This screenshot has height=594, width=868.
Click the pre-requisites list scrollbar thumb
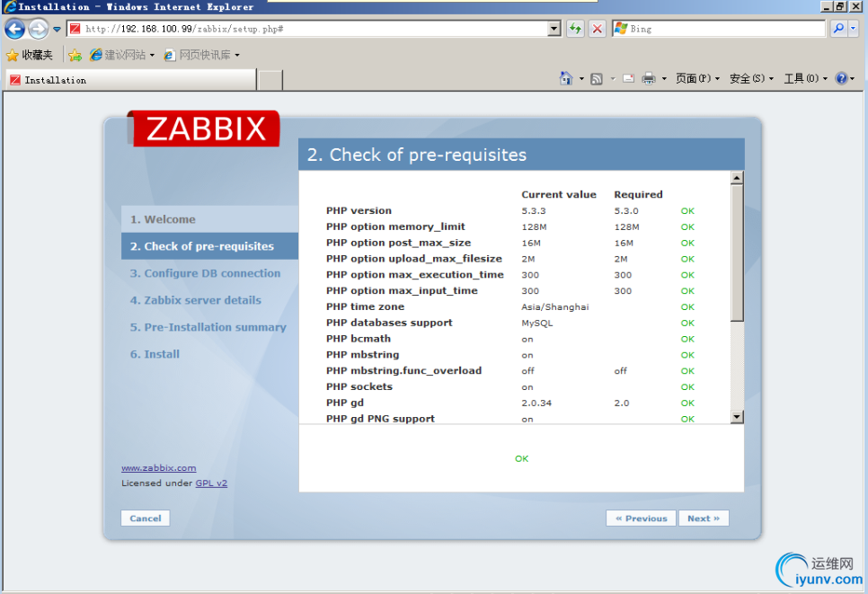coord(737,253)
